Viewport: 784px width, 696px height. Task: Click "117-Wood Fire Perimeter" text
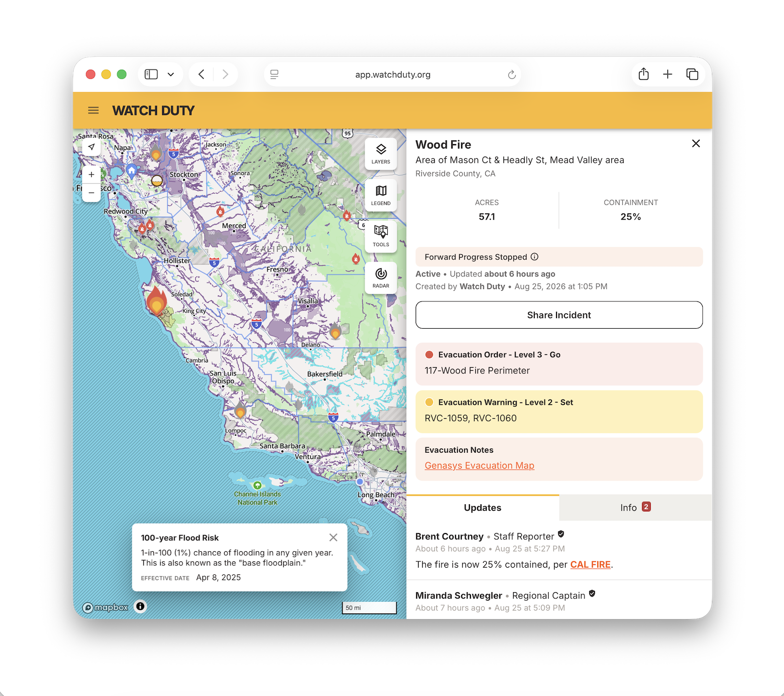(x=477, y=371)
